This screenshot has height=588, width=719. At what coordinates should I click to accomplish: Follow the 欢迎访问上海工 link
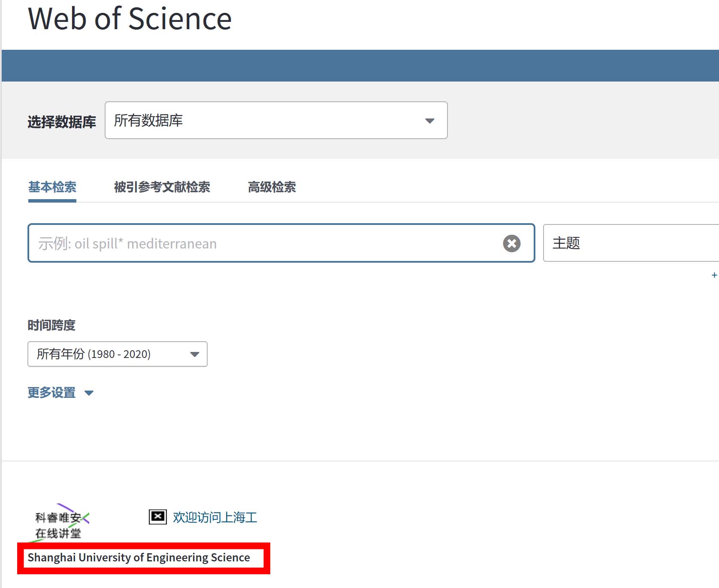click(x=215, y=517)
